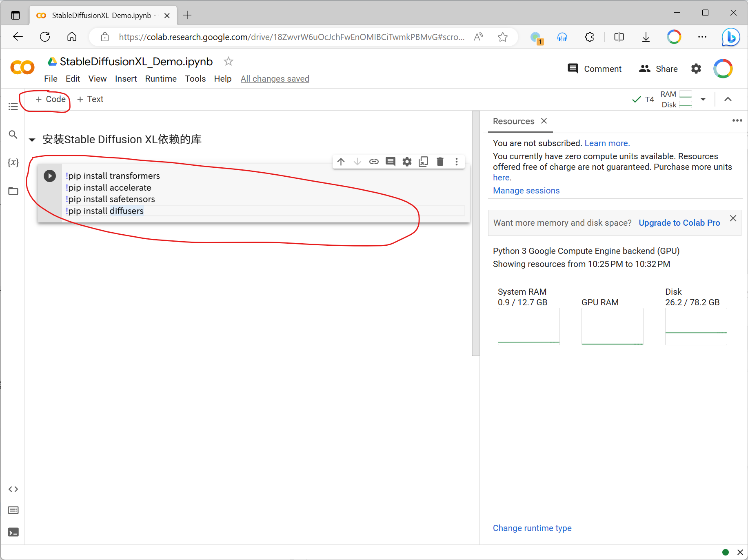The width and height of the screenshot is (748, 560).
Task: Star the notebook next to the title
Action: click(229, 61)
